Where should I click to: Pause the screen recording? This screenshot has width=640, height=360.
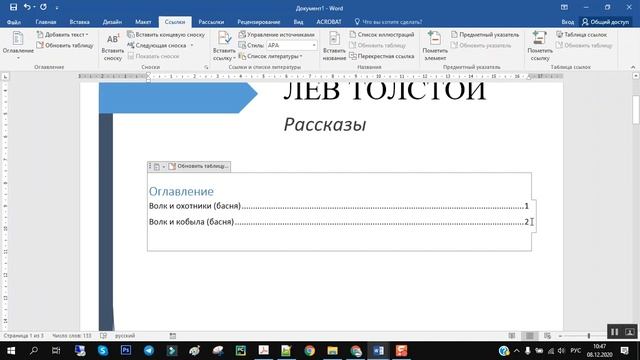tap(614, 332)
